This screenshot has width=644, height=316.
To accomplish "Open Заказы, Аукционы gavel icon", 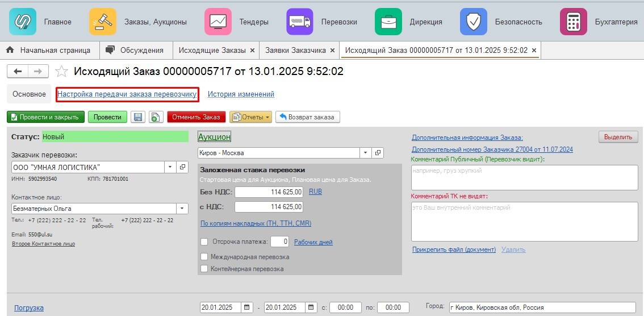I will tap(103, 22).
